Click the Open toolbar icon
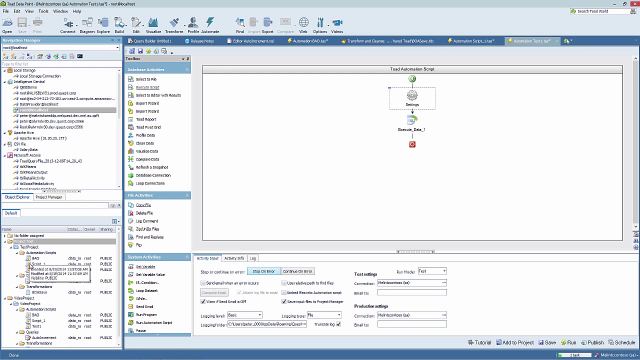The image size is (640, 360). pyautogui.click(x=7, y=25)
